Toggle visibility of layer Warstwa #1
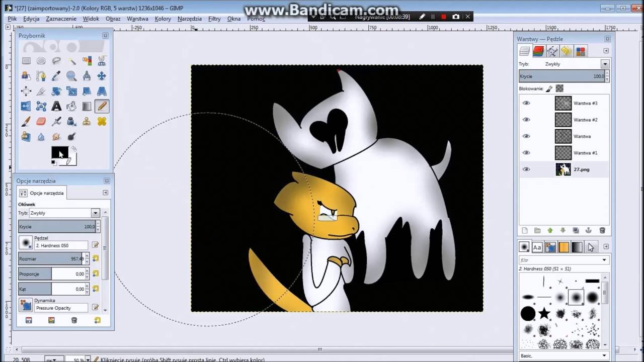 [526, 153]
